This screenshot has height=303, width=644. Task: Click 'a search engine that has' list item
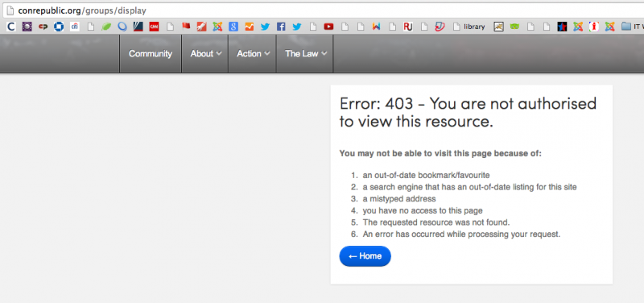[469, 187]
